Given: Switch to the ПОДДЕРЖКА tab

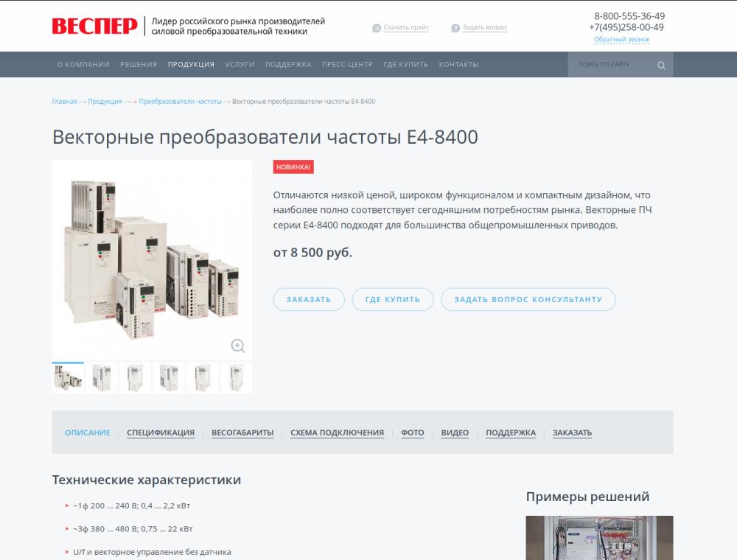Looking at the screenshot, I should pyautogui.click(x=511, y=433).
